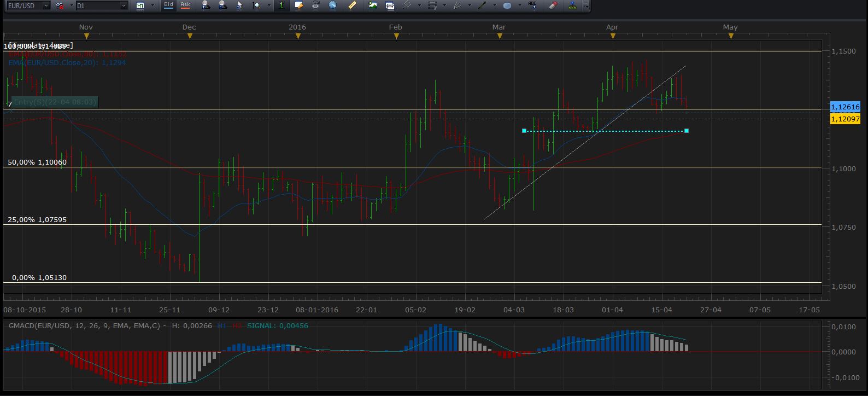Click the chart link chain icon
The width and height of the screenshot is (868, 396).
point(59,5)
